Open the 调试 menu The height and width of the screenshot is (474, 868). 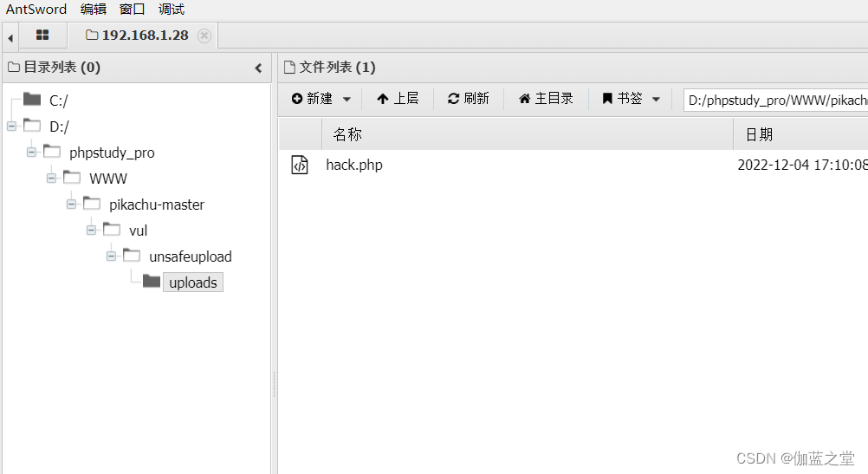[x=171, y=10]
